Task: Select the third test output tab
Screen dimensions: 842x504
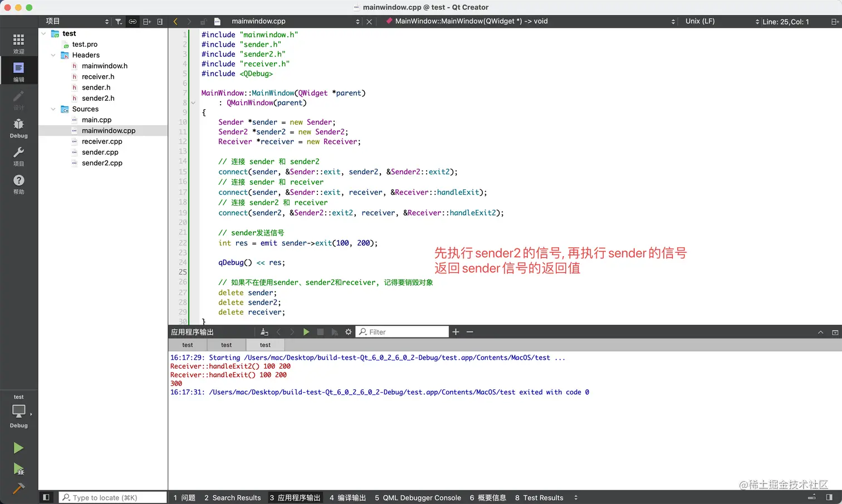Action: point(265,345)
